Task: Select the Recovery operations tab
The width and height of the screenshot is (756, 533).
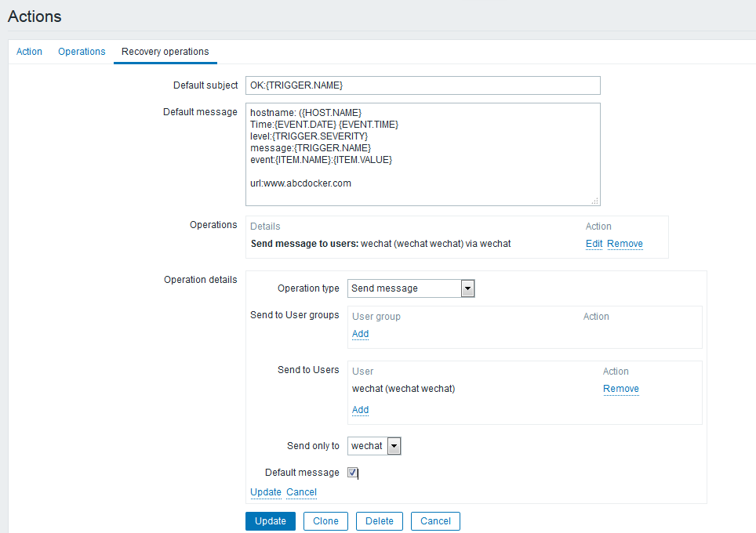Action: pos(165,52)
